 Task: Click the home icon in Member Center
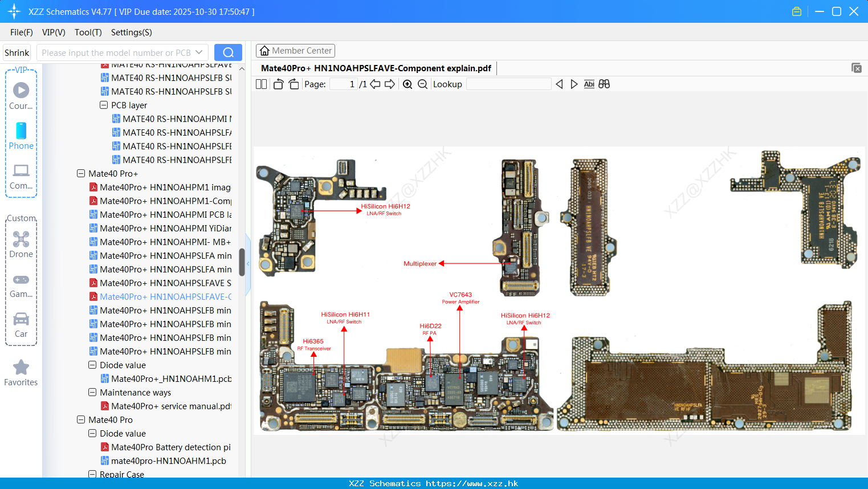click(264, 51)
